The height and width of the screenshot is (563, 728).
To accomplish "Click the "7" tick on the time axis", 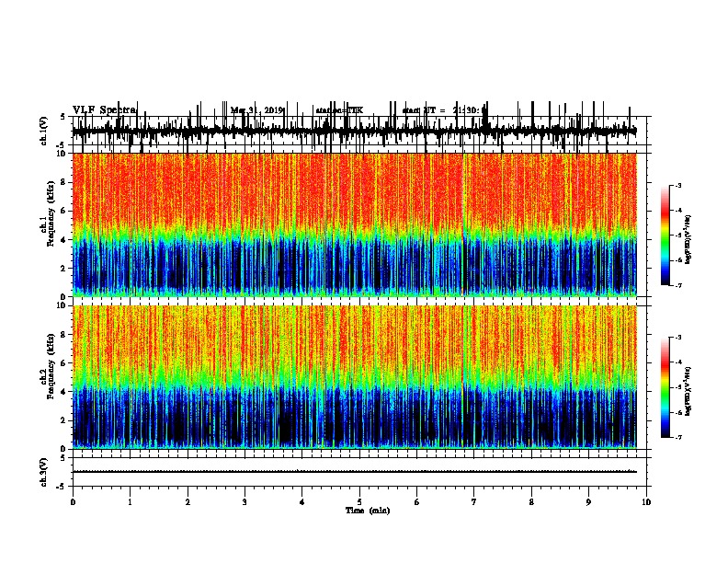I will click(x=474, y=502).
